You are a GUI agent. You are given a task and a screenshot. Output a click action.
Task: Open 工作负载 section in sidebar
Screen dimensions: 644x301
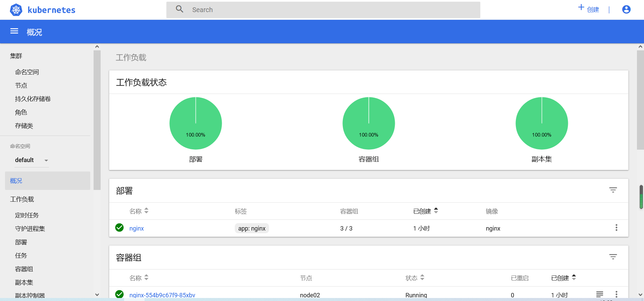coord(22,199)
